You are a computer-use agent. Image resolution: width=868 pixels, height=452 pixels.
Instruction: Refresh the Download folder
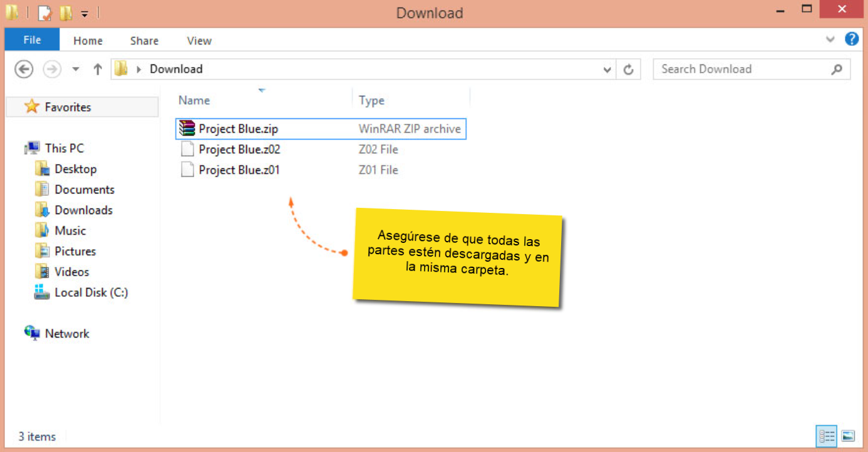(629, 70)
